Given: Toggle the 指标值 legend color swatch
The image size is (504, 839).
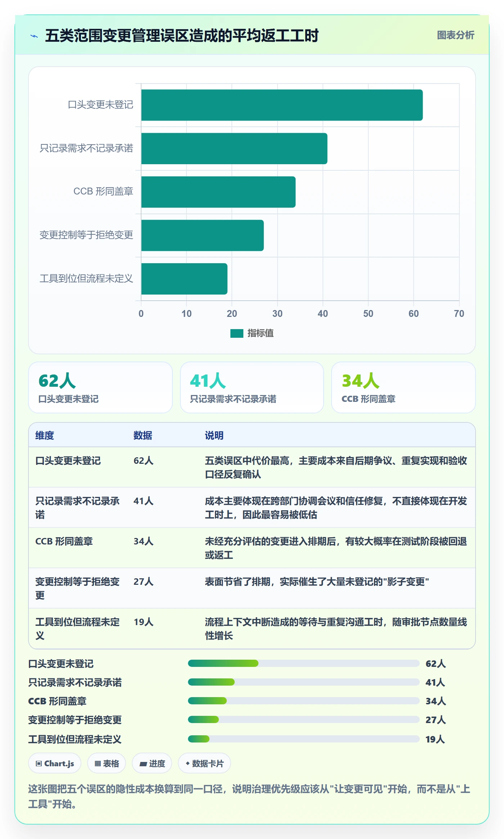Looking at the screenshot, I should pyautogui.click(x=237, y=333).
